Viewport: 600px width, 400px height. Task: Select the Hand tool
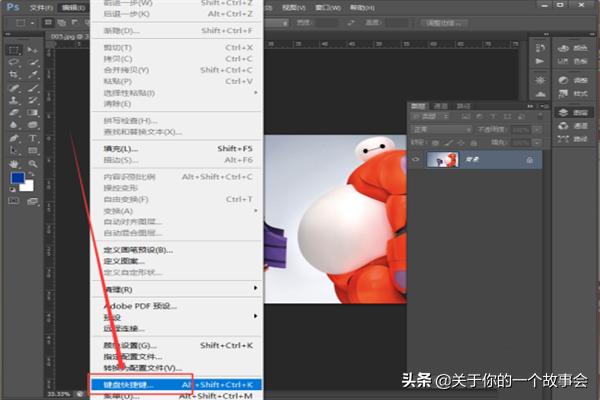14,163
